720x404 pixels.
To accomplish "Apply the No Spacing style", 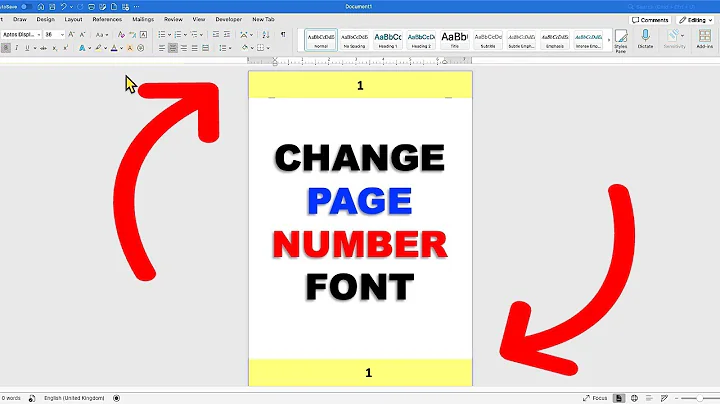I will pos(354,39).
